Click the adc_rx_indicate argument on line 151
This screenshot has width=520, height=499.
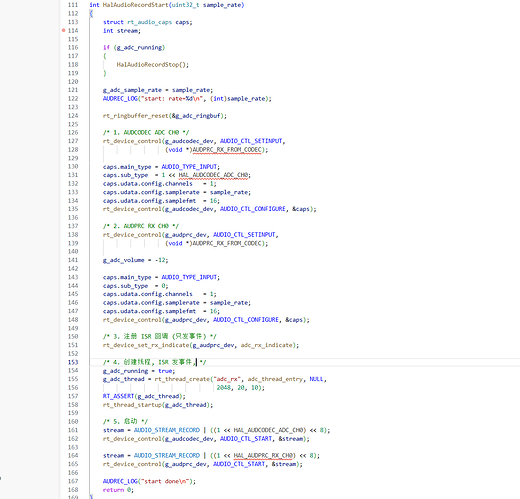pos(266,345)
